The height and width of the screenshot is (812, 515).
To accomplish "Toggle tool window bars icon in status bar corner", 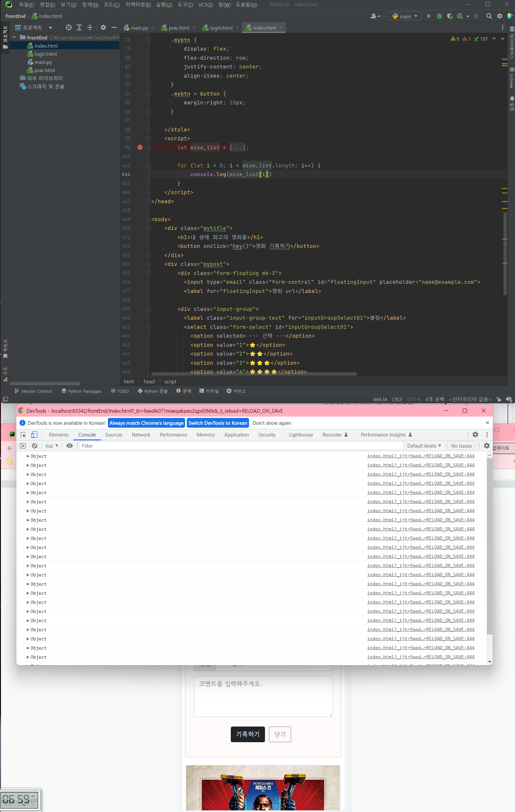I will (6, 399).
